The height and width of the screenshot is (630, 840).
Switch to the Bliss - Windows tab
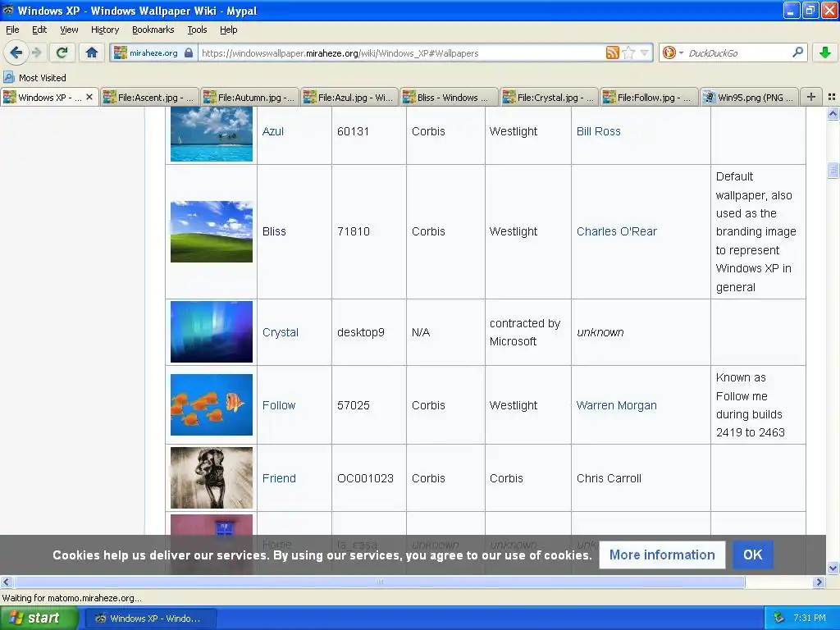pos(449,98)
